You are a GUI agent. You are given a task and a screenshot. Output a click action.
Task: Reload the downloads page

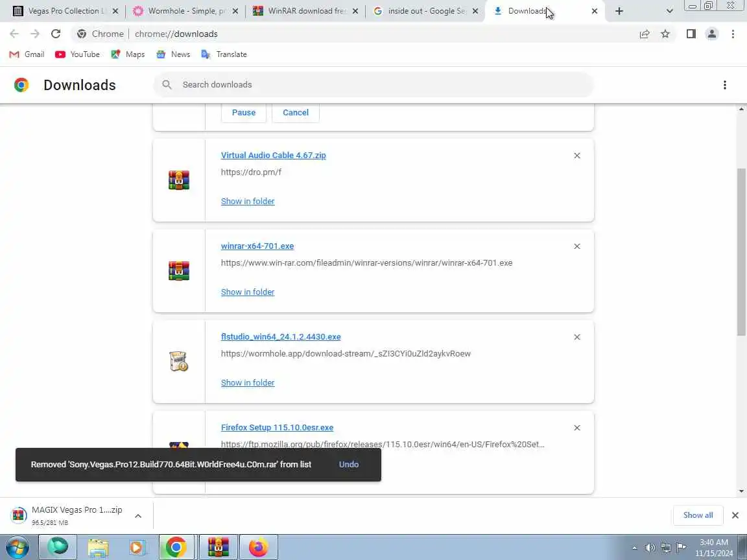pos(56,34)
